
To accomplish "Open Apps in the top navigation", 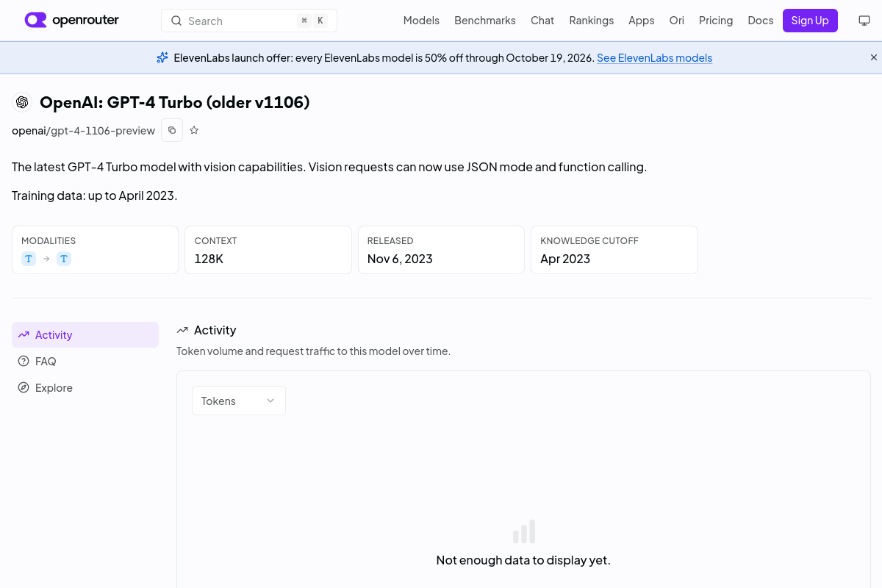I will tap(642, 21).
